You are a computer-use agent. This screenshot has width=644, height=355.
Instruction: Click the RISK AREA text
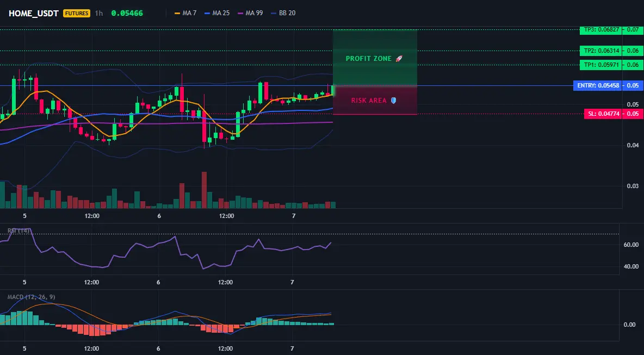pyautogui.click(x=369, y=101)
